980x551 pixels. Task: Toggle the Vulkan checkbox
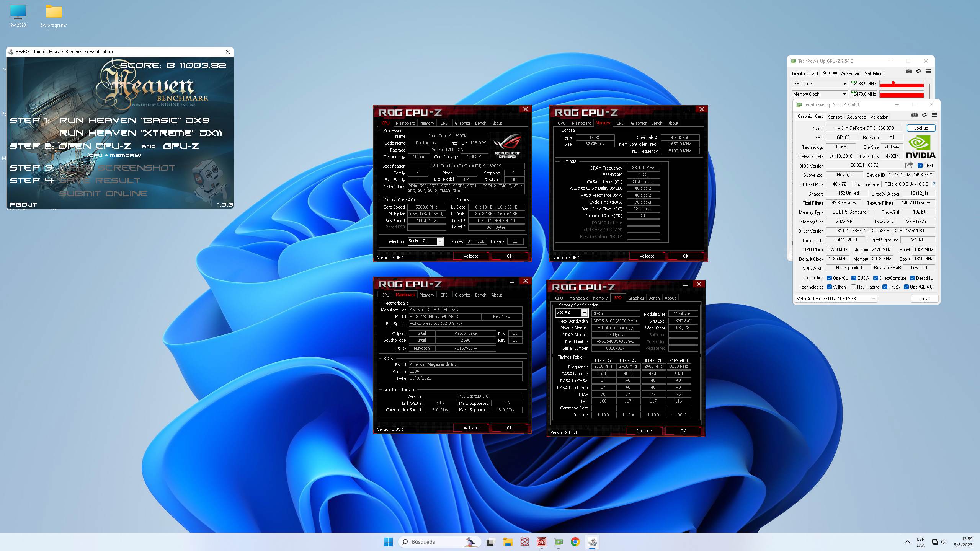point(829,287)
